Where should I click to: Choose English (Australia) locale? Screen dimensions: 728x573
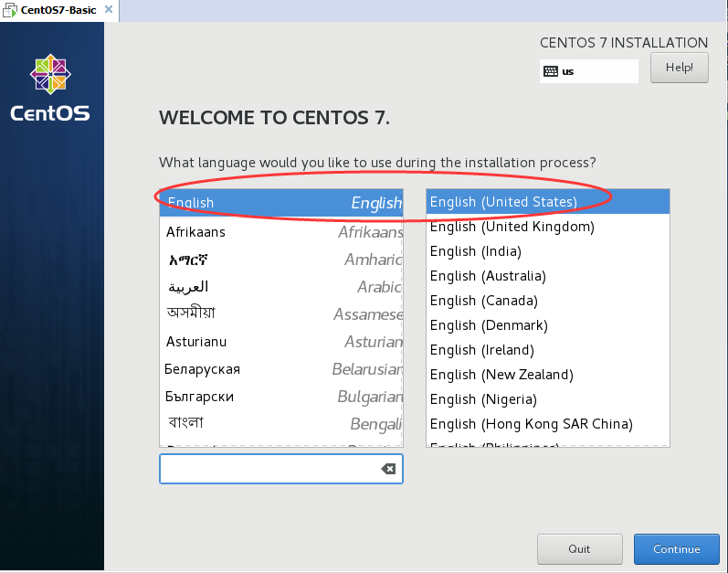[548, 276]
